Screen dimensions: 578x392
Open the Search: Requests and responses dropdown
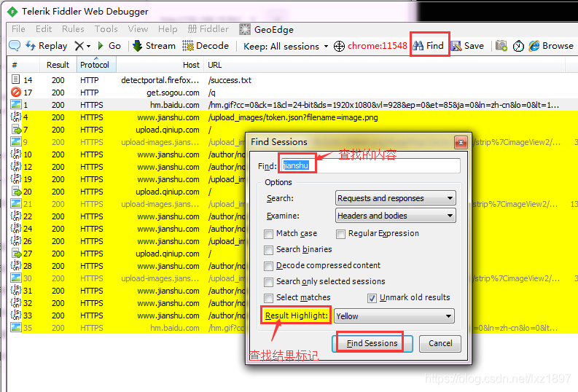coord(396,198)
